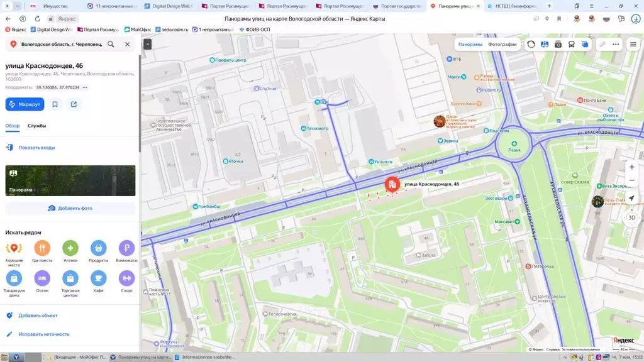This screenshot has width=644, height=362.
Task: Select the Где поесть category icon
Action: click(42, 248)
